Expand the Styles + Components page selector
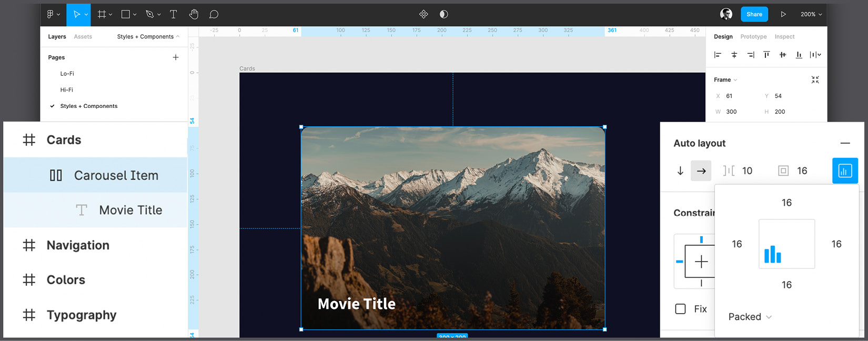This screenshot has height=341, width=868. [x=148, y=37]
